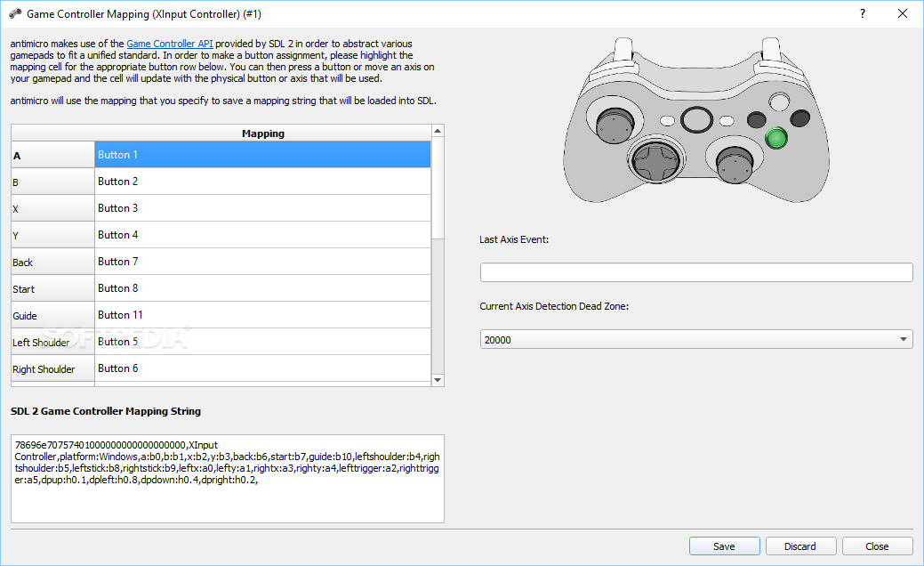Open the Game Controller API link

(170, 44)
